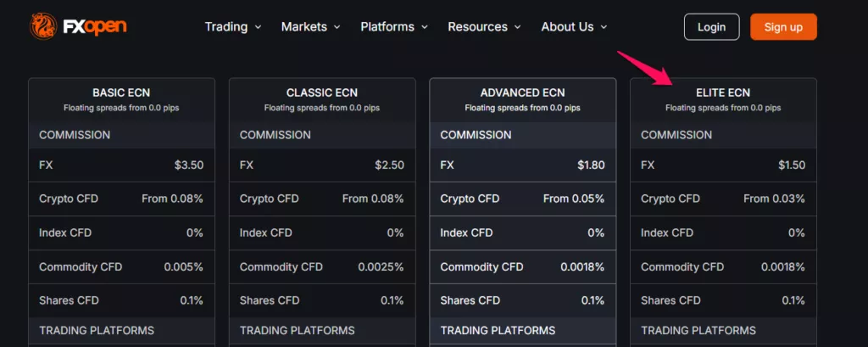Click the BASIC ECN Crypto CFD row
The width and height of the screenshot is (868, 347).
(121, 199)
